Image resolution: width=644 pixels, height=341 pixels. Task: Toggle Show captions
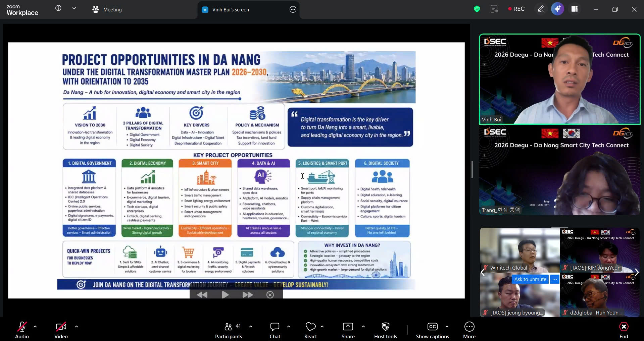pyautogui.click(x=432, y=330)
